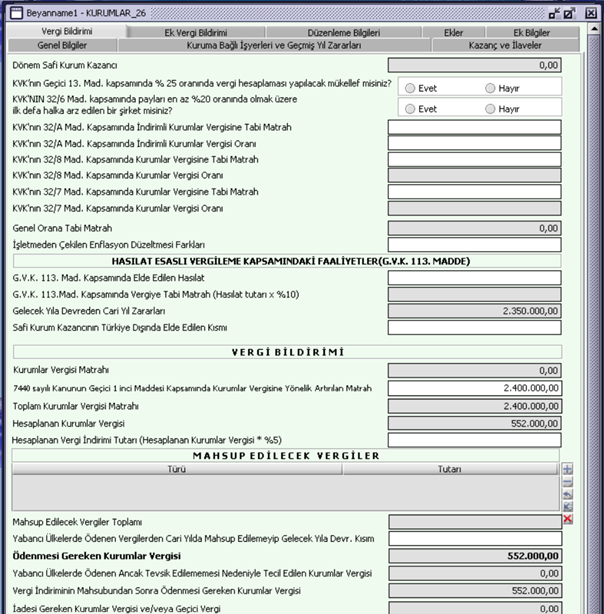Remove row with the minus icon
This screenshot has height=614, width=604.
(567, 482)
